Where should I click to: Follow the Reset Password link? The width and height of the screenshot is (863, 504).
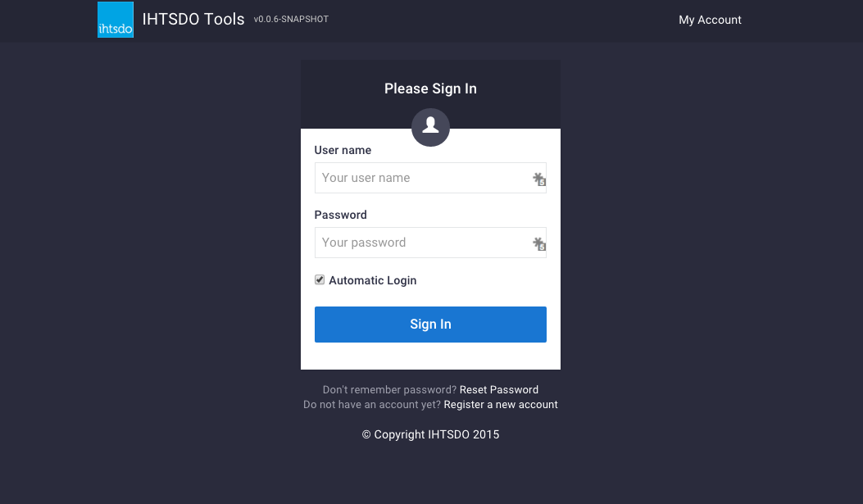coord(499,390)
